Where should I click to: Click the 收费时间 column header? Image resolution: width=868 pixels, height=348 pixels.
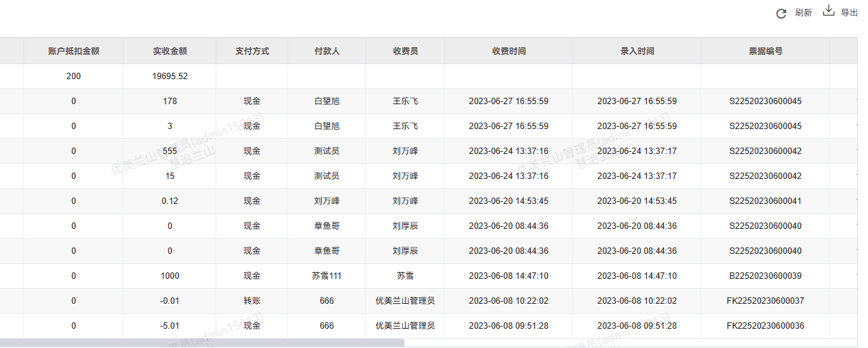509,51
